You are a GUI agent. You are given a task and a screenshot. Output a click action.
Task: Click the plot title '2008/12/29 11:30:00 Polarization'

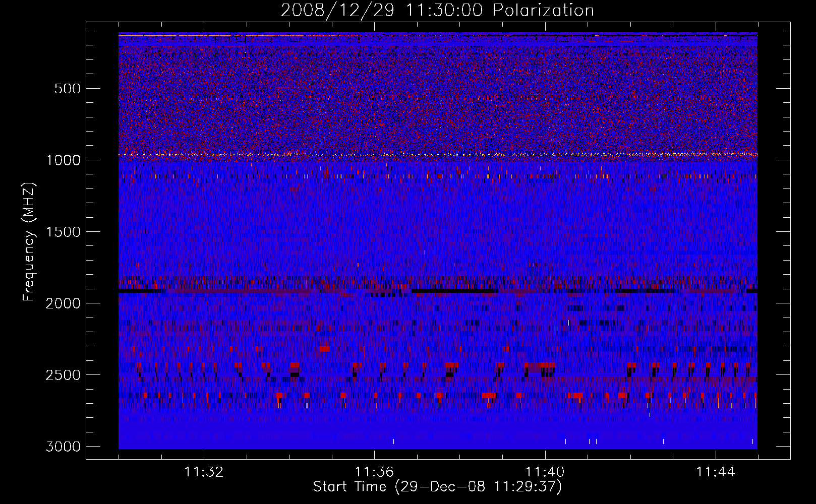[437, 11]
